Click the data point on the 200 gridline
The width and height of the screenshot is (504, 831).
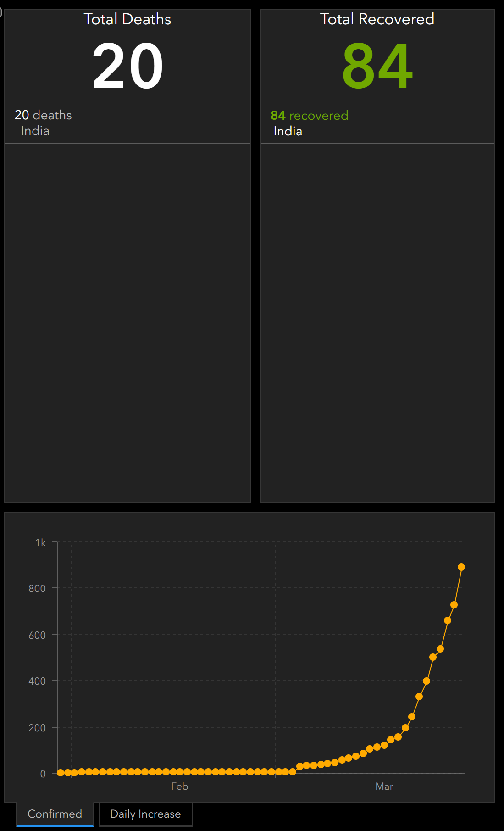point(405,728)
